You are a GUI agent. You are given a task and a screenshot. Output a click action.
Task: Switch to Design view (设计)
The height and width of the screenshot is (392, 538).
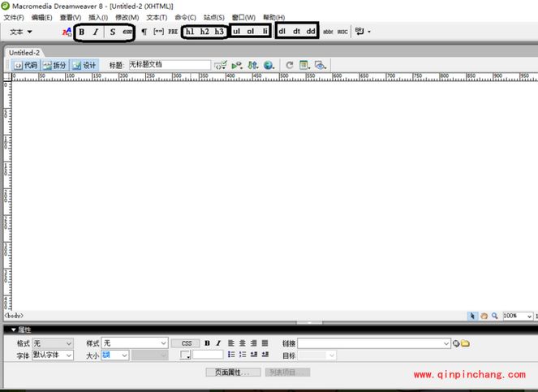pyautogui.click(x=84, y=65)
